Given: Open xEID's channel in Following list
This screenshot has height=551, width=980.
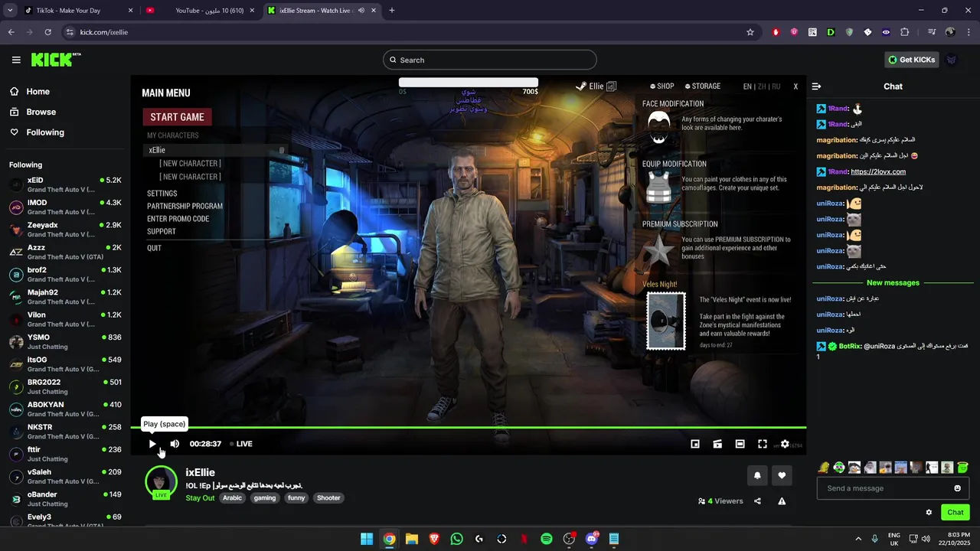Looking at the screenshot, I should coord(65,184).
